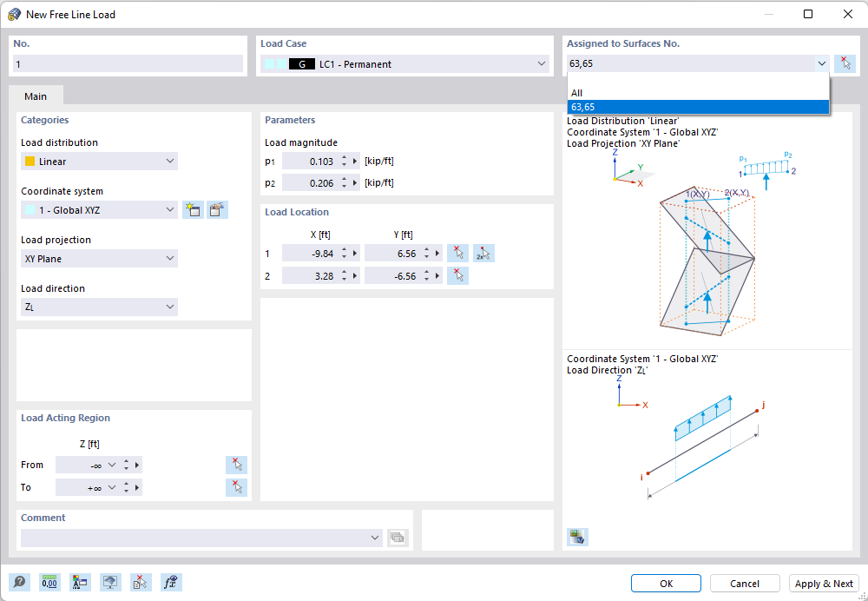The width and height of the screenshot is (868, 601).
Task: Create a new coordinate system icon
Action: coord(194,210)
